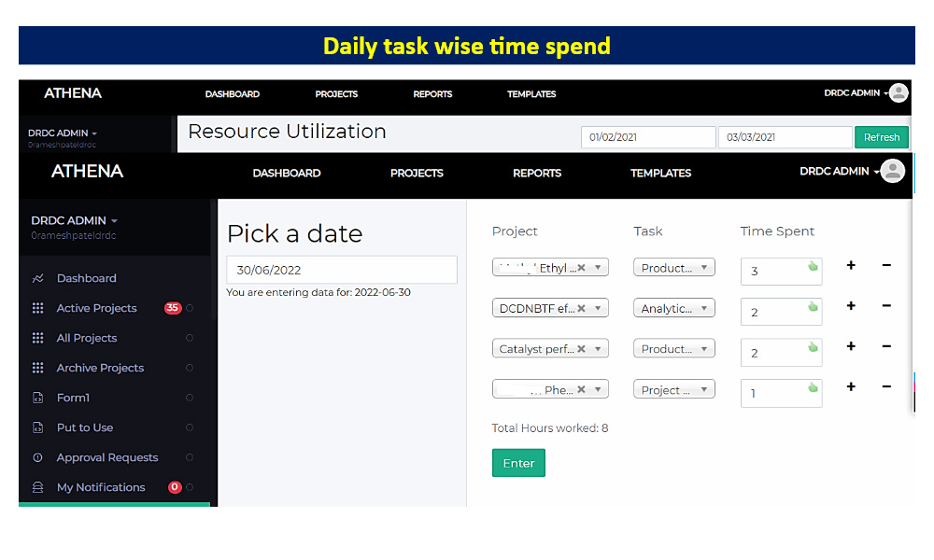Open the Product task dropdown in Catalyst row
The width and height of the screenshot is (934, 560).
(674, 349)
